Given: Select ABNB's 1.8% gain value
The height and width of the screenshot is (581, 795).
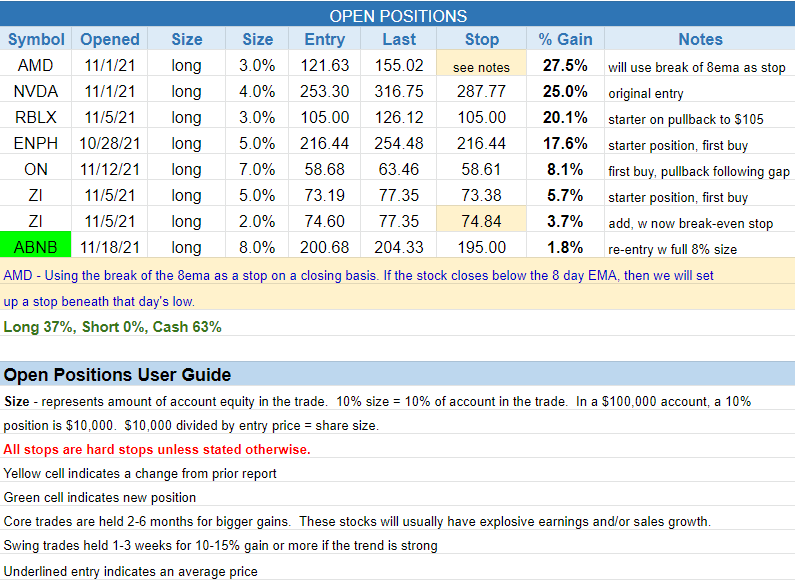Looking at the screenshot, I should pyautogui.click(x=565, y=247).
